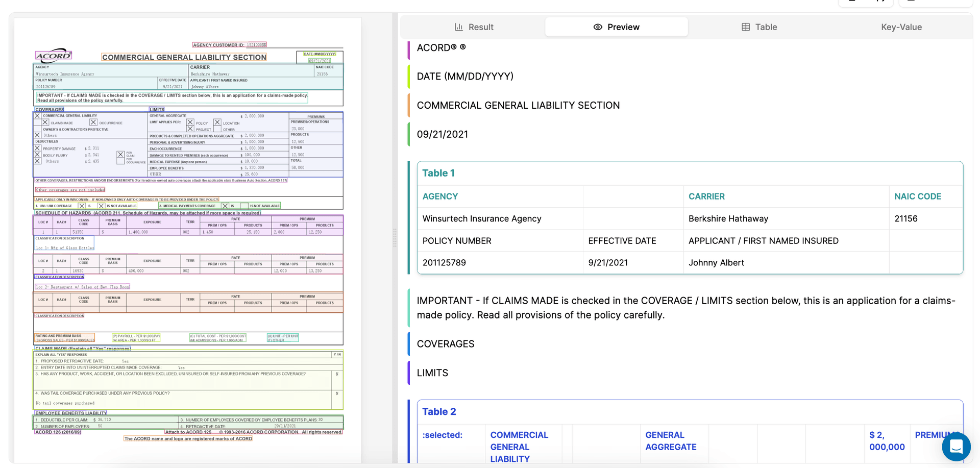This screenshot has height=468, width=980.
Task: Click 'The ACORD name and logo' footer note
Action: click(x=188, y=438)
